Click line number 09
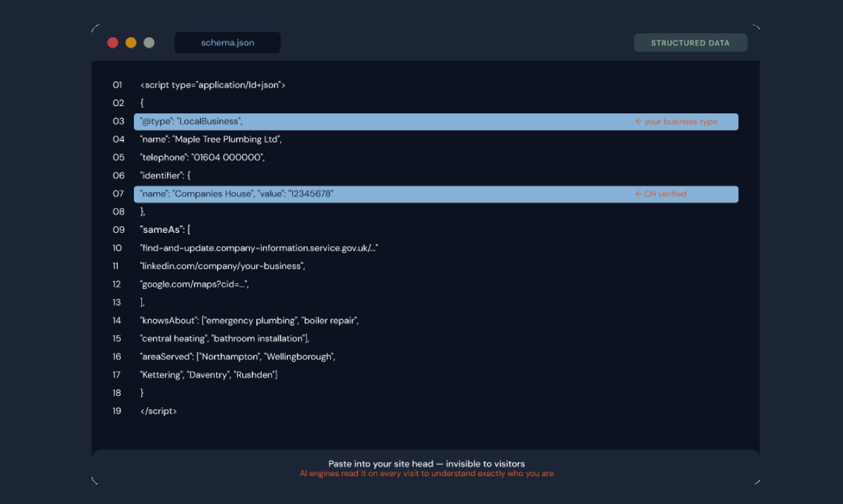843x504 pixels. coord(118,229)
